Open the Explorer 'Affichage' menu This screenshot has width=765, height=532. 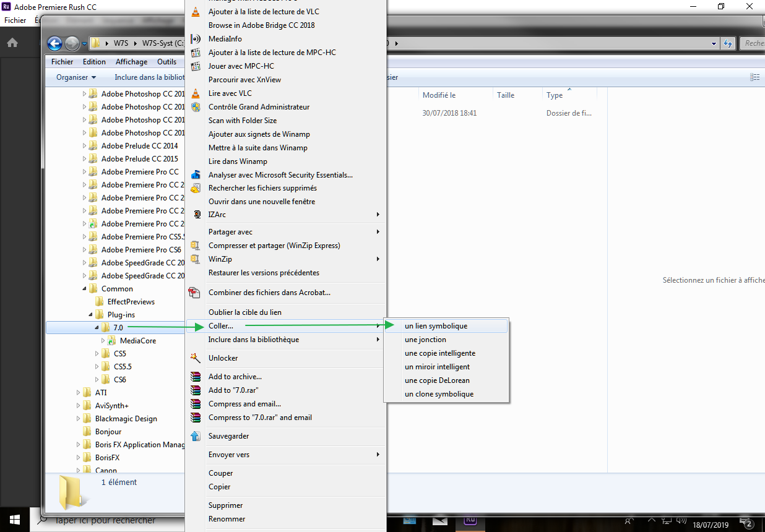click(131, 62)
